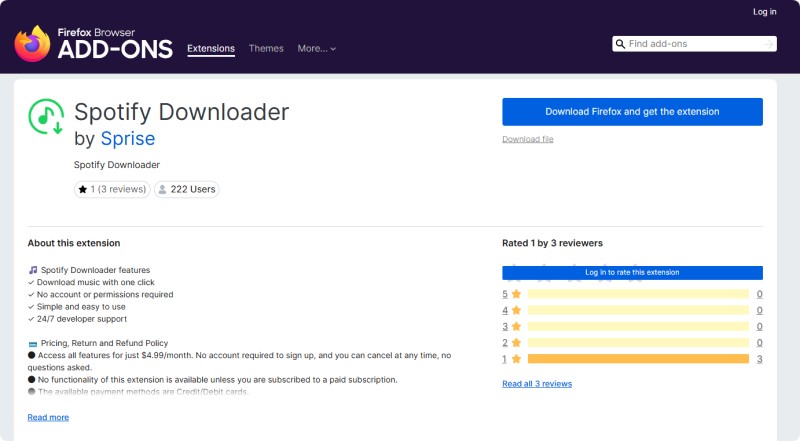Viewport: 800px width, 441px height.
Task: Expand description with Read more
Action: click(x=48, y=418)
